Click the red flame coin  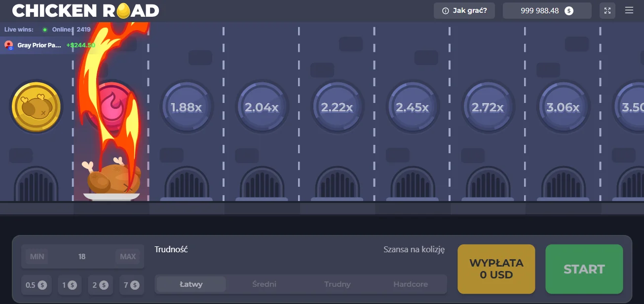pyautogui.click(x=112, y=106)
